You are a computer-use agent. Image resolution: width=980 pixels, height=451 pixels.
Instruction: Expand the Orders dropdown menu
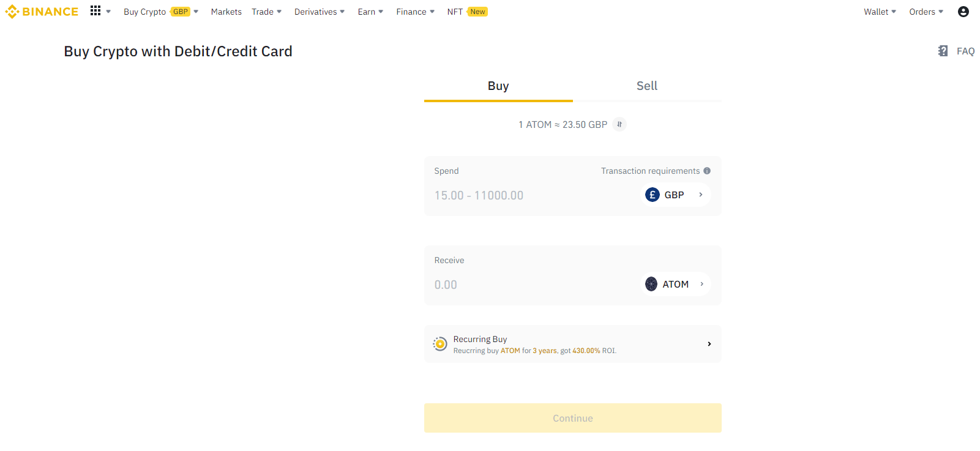(x=926, y=12)
